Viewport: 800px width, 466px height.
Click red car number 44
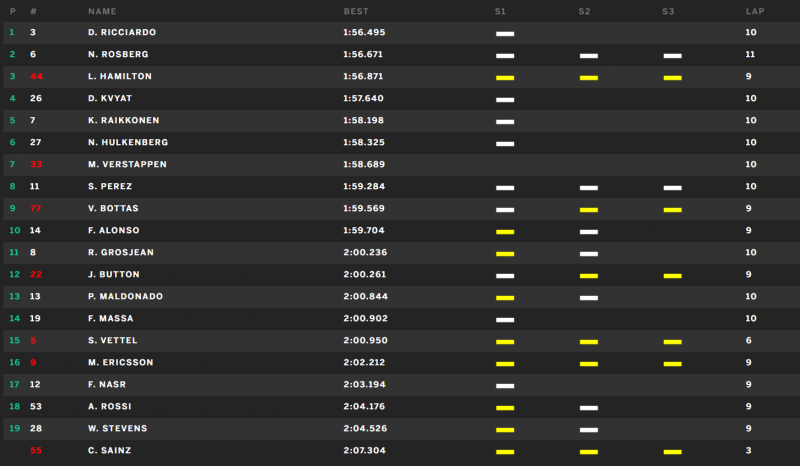36,77
